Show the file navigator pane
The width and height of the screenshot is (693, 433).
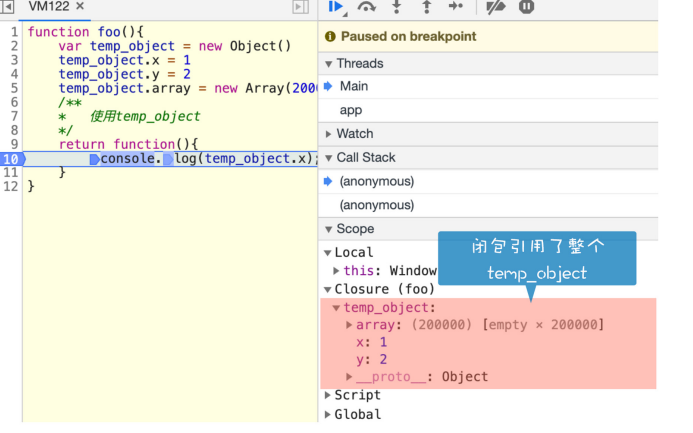tap(7, 7)
